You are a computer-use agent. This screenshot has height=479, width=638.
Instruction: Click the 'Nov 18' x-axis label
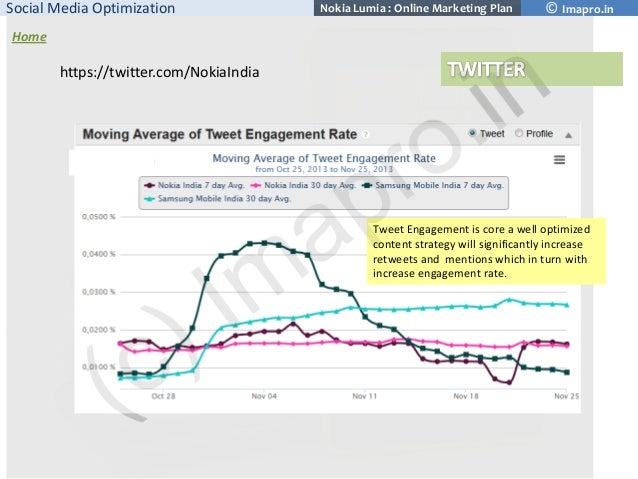click(466, 396)
